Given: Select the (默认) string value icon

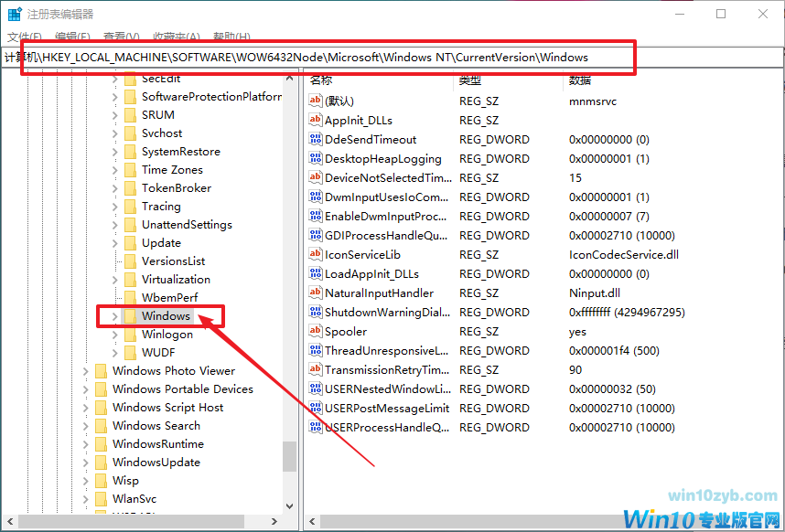Looking at the screenshot, I should pyautogui.click(x=316, y=101).
